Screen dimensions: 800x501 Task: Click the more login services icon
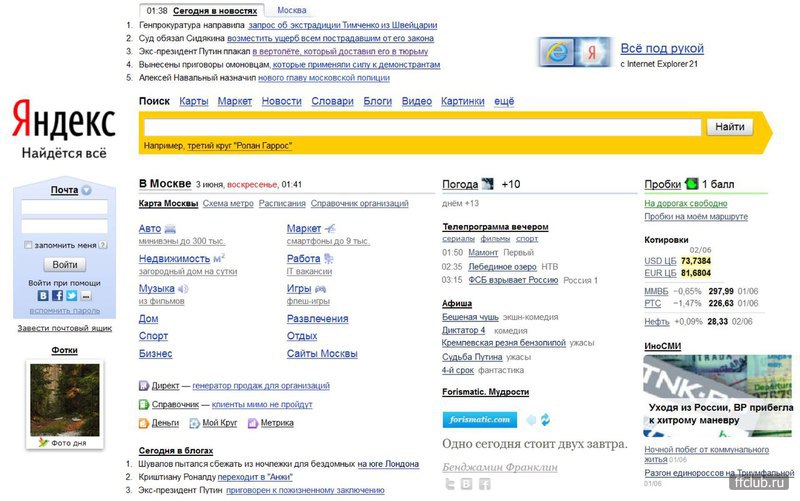[x=86, y=296]
